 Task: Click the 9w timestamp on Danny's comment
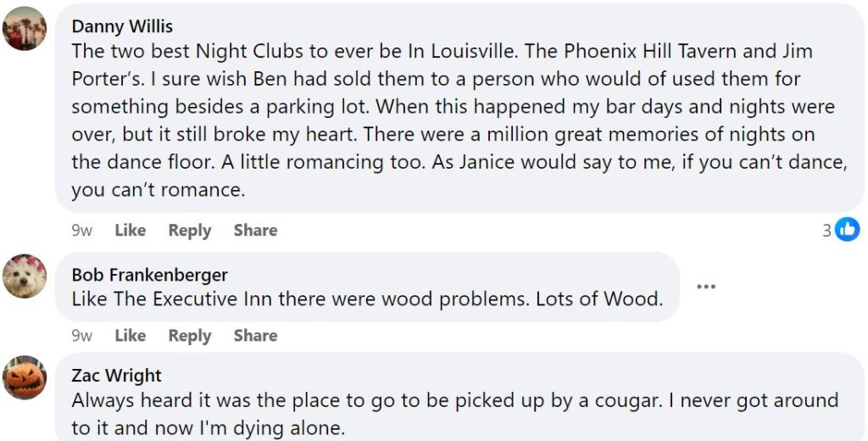[x=82, y=230]
